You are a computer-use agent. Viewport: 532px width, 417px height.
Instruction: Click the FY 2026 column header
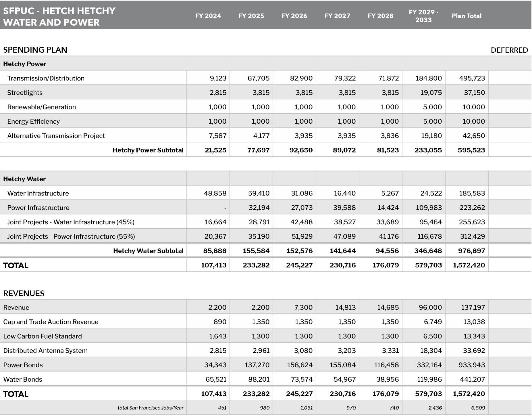[x=294, y=16]
